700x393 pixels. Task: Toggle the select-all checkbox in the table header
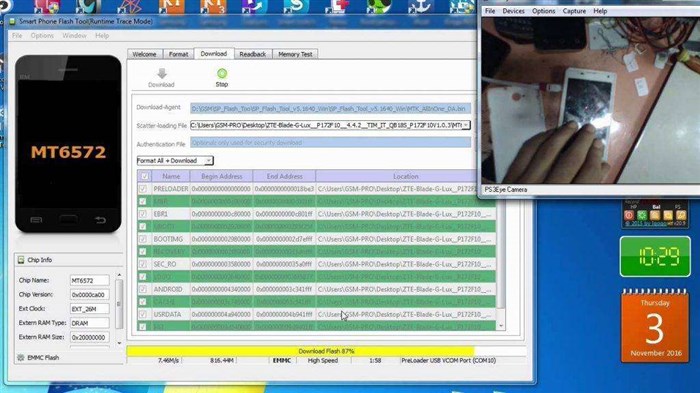[145, 176]
